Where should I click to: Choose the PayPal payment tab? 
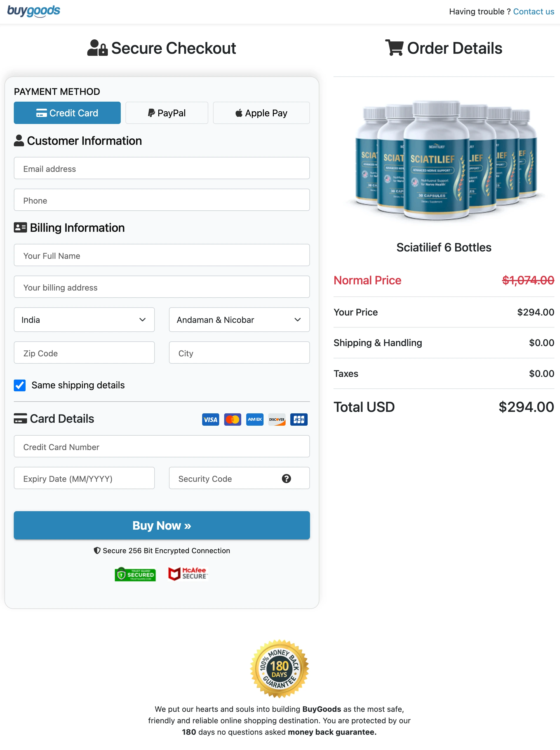point(167,113)
